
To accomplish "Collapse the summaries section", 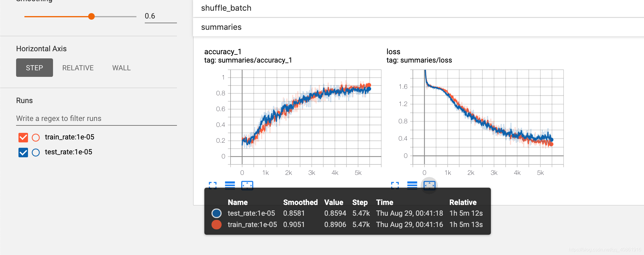I will (419, 27).
